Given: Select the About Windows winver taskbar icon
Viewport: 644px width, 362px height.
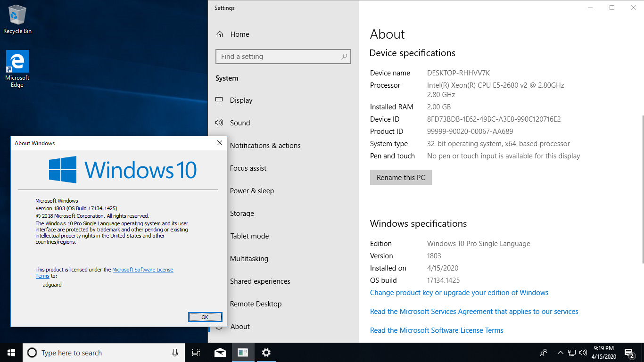Looking at the screenshot, I should pyautogui.click(x=243, y=353).
